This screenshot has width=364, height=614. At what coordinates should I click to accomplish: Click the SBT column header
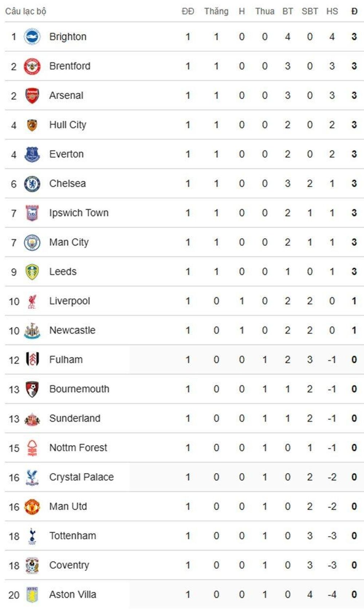(x=310, y=11)
